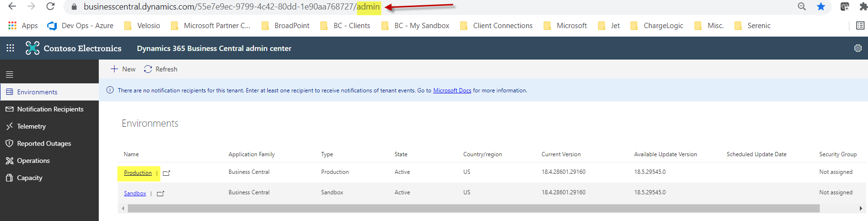The height and width of the screenshot is (221, 868).
Task: Click the scrollbar left arrow
Action: point(123,208)
